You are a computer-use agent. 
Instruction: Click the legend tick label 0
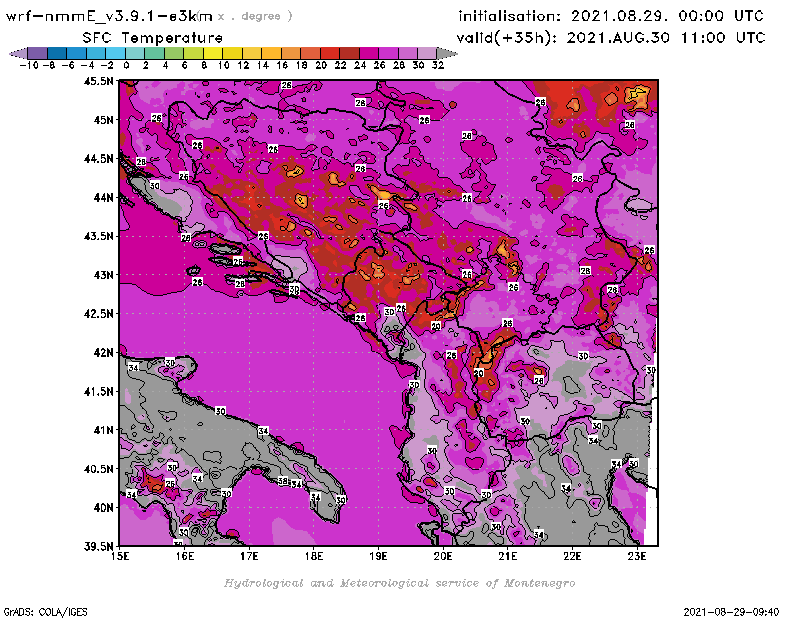[126, 65]
